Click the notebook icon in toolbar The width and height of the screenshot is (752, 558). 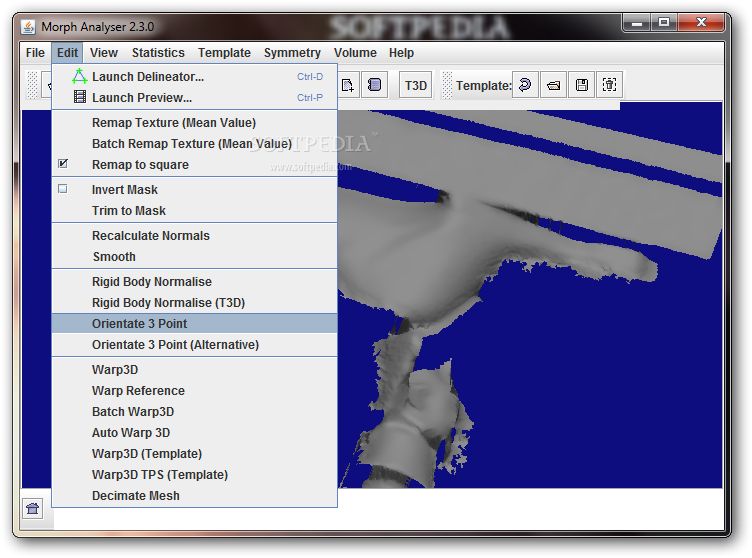(x=374, y=85)
